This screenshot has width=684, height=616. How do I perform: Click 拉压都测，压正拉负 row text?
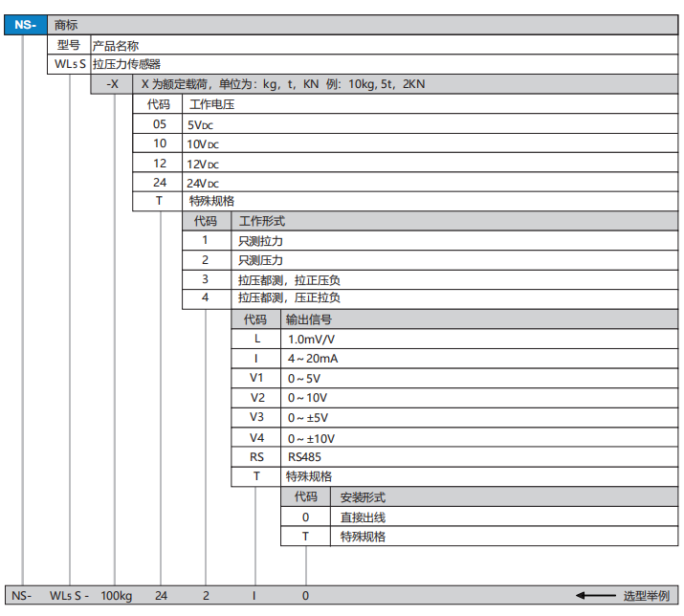click(x=289, y=298)
